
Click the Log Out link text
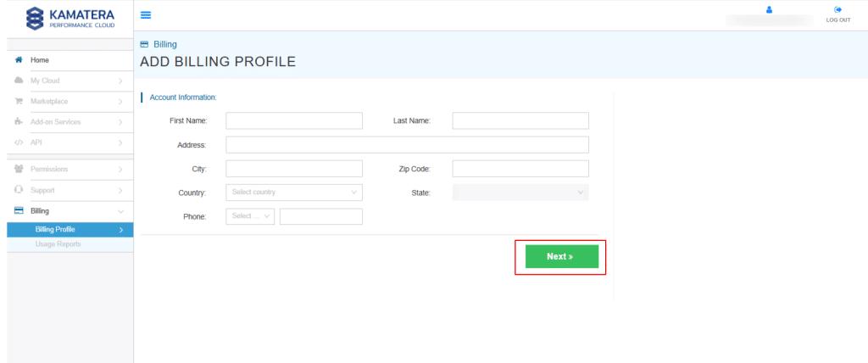pos(838,20)
